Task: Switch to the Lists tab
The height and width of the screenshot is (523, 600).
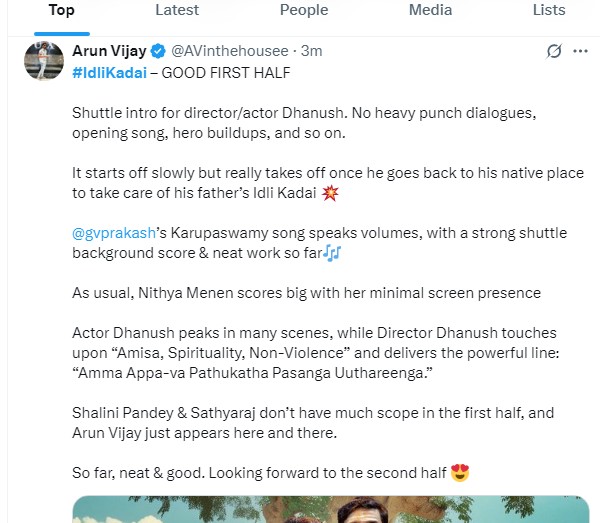Action: point(549,10)
